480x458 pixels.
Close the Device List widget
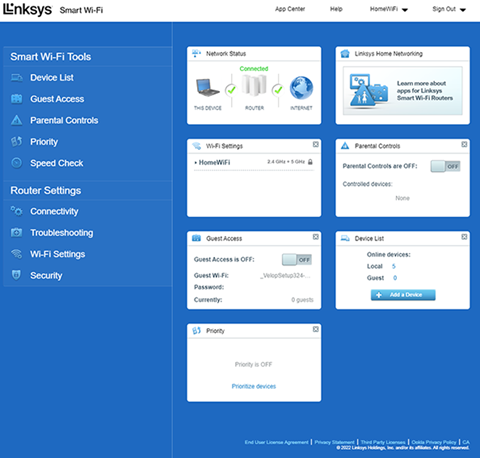pos(464,237)
